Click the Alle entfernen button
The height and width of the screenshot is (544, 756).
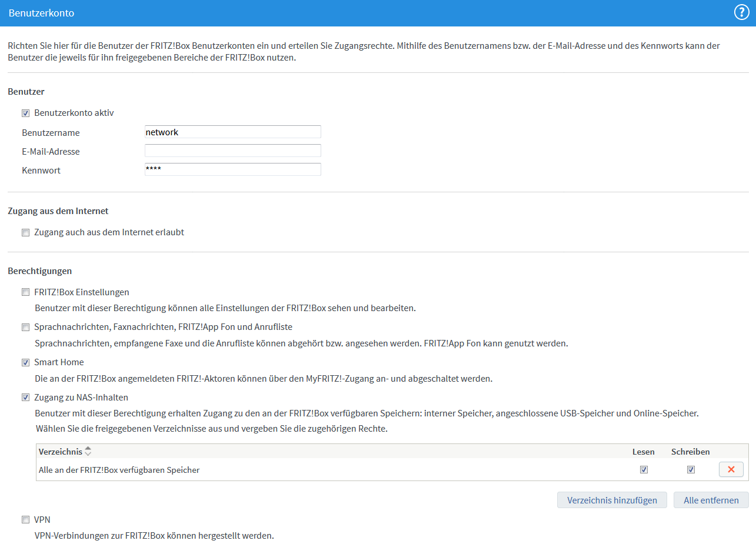pyautogui.click(x=711, y=500)
